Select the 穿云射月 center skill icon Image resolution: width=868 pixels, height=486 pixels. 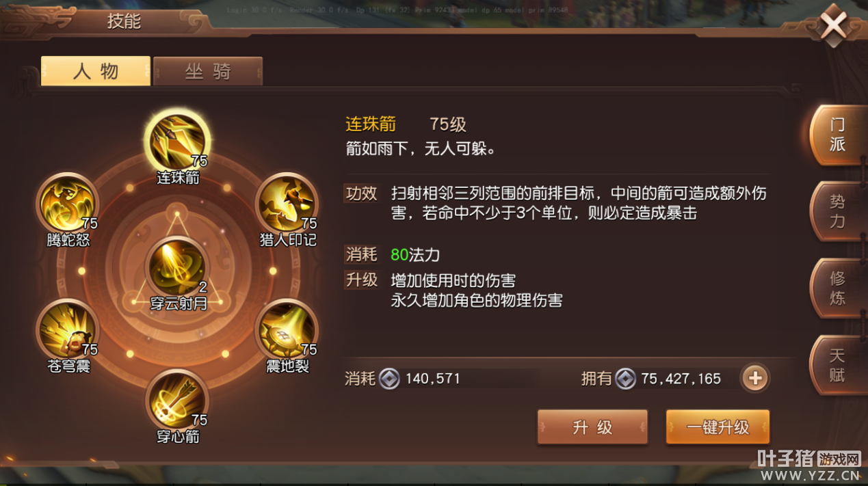pos(178,267)
